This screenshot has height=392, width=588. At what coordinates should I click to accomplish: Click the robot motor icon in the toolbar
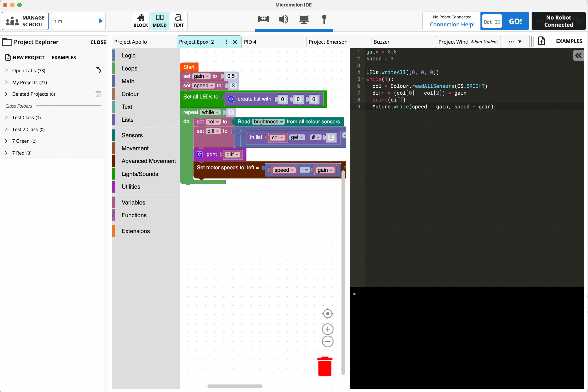[263, 20]
